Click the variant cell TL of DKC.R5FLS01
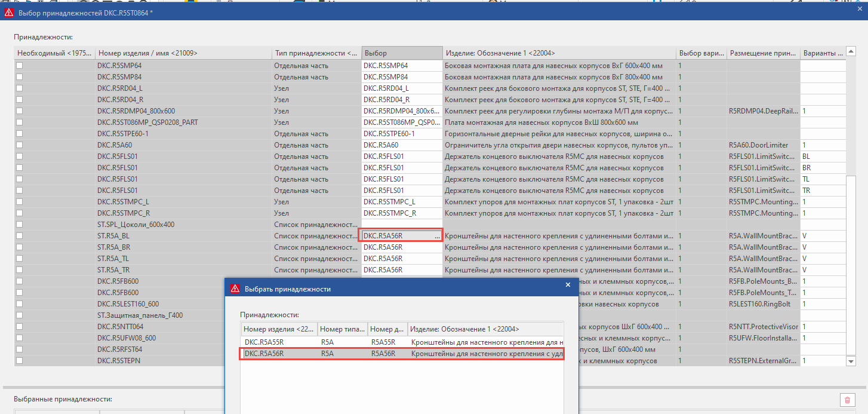This screenshot has height=414, width=868. click(x=823, y=179)
